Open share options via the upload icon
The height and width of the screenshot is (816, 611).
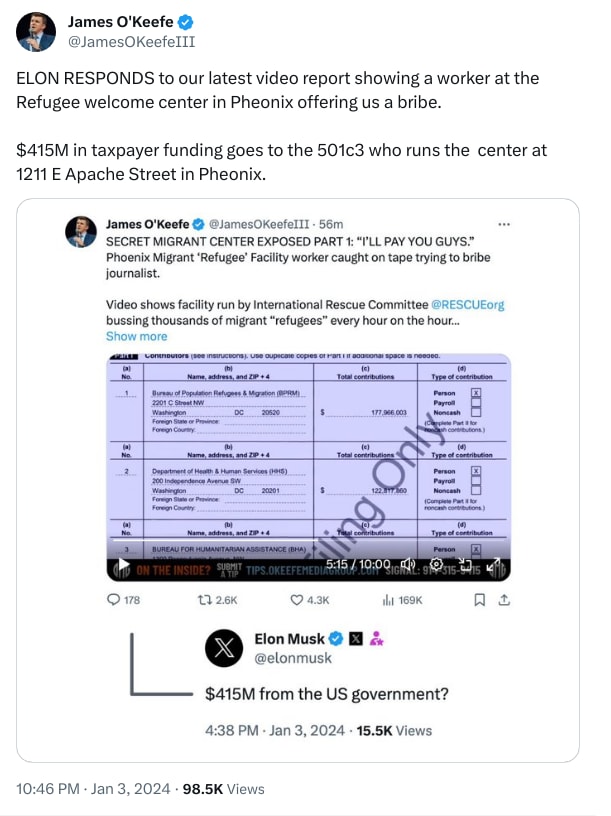[508, 596]
